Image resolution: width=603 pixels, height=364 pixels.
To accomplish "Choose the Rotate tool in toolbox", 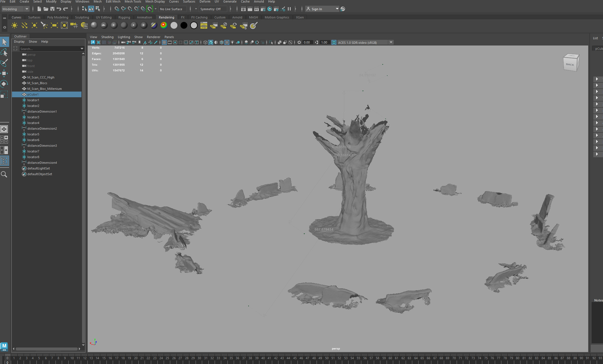I will point(4,84).
